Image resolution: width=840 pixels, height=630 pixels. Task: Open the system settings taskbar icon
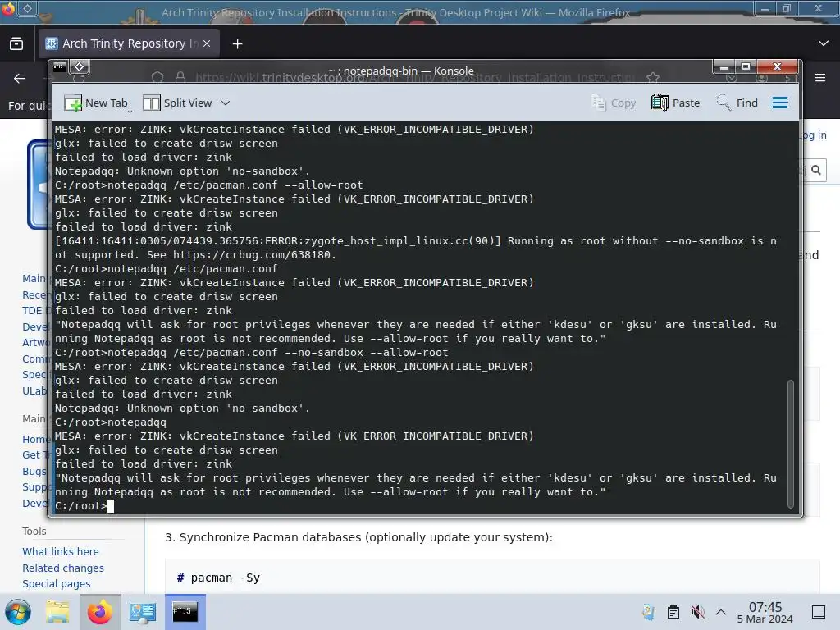point(143,612)
